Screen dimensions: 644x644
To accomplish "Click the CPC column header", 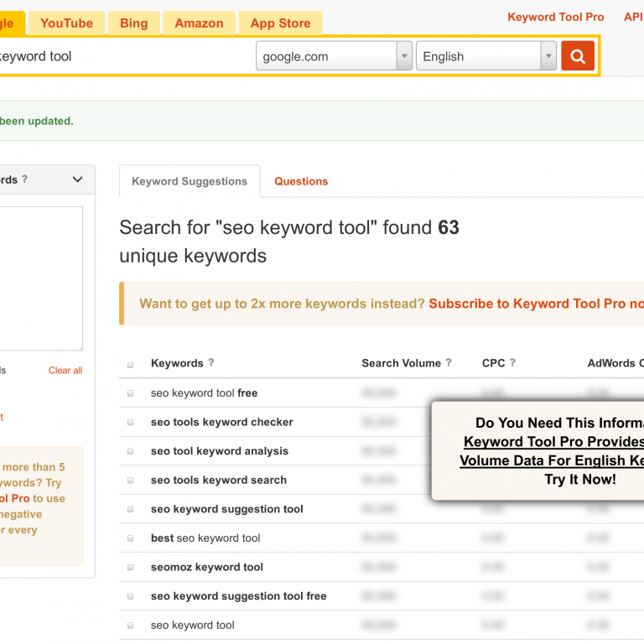I will (493, 363).
